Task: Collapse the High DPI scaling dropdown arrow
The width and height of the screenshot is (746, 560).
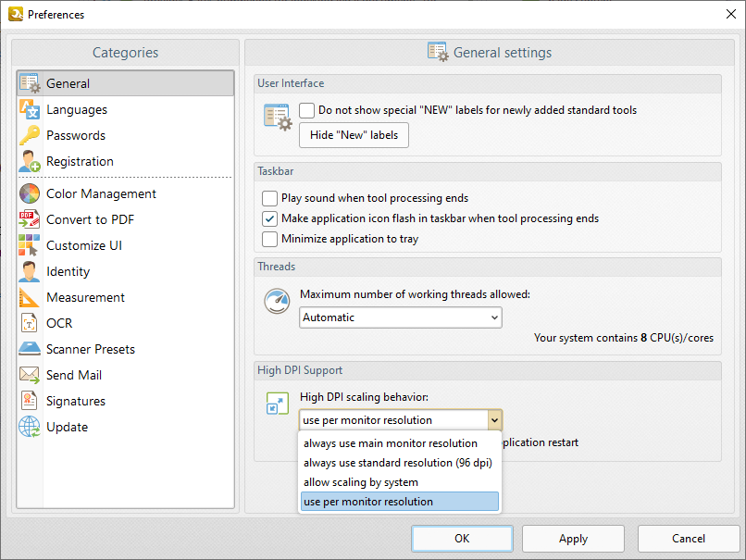Action: tap(495, 420)
